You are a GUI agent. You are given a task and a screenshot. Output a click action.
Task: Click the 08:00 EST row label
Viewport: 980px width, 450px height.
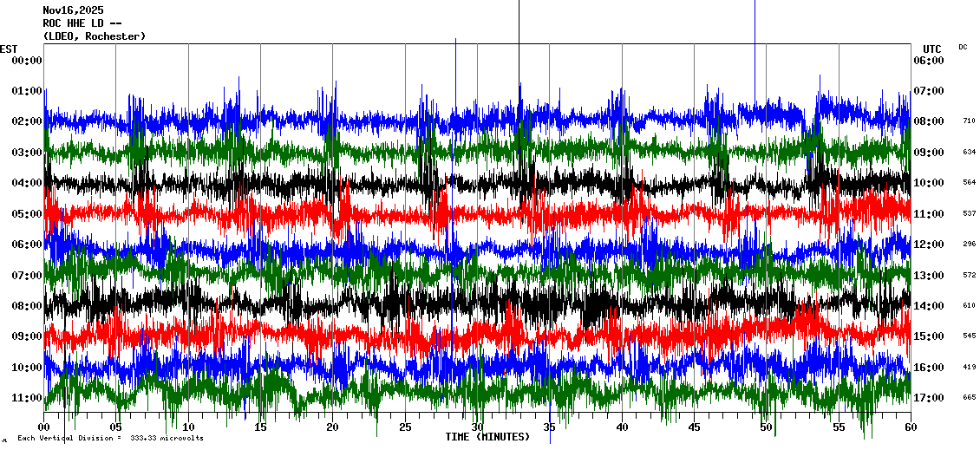[x=28, y=306]
